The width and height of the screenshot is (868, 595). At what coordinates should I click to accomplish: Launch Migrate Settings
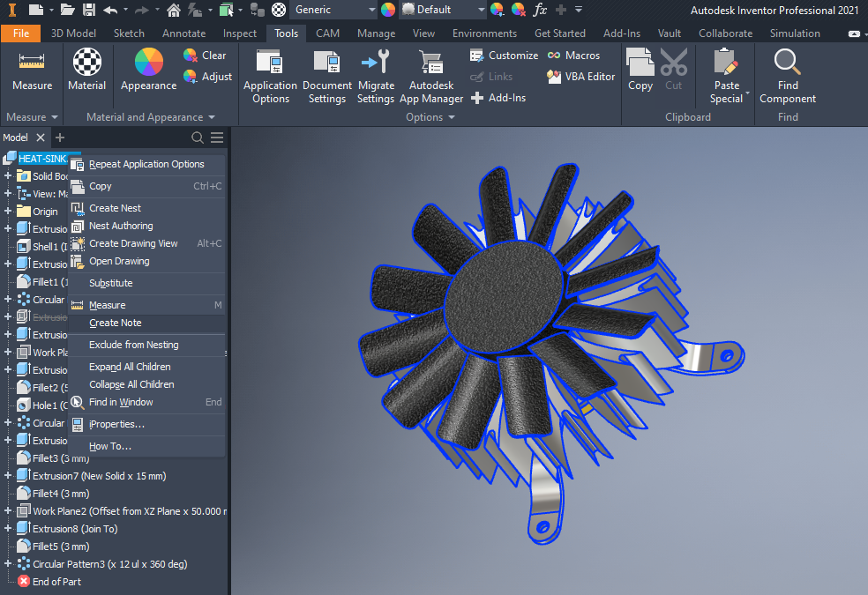pyautogui.click(x=375, y=78)
